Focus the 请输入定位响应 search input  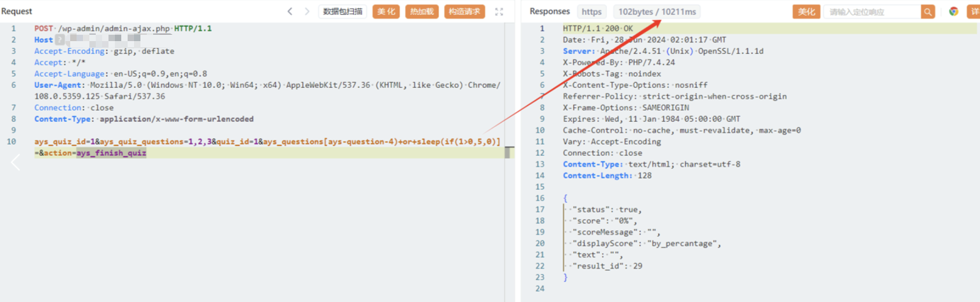872,11
